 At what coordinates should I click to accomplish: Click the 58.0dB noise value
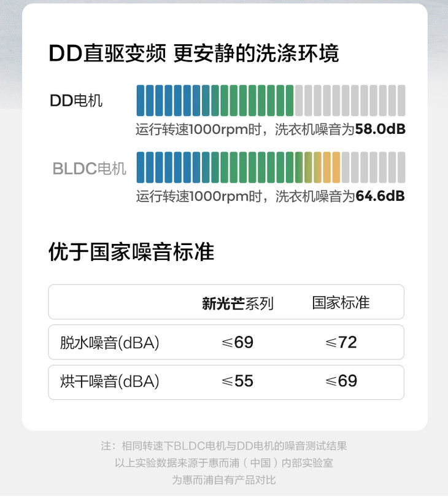pos(380,130)
